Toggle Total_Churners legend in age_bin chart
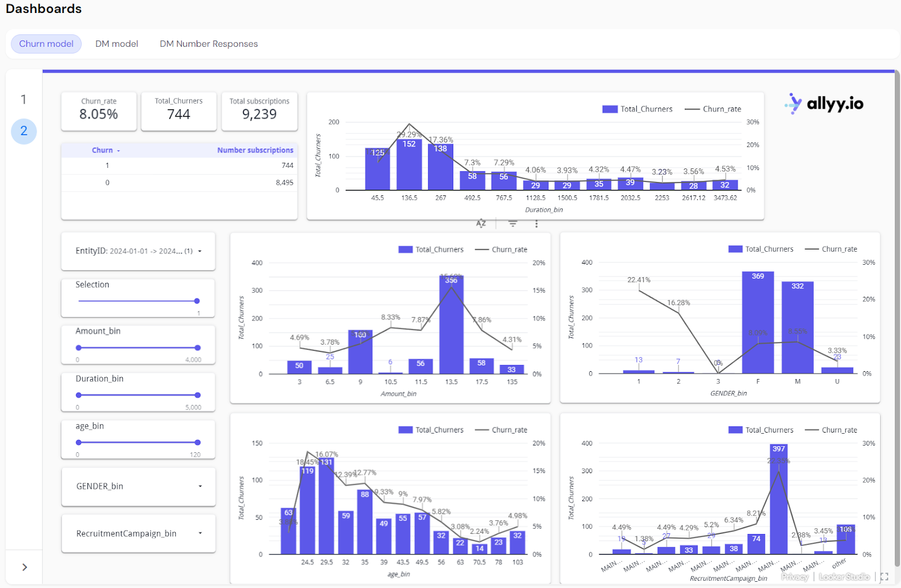 point(431,430)
